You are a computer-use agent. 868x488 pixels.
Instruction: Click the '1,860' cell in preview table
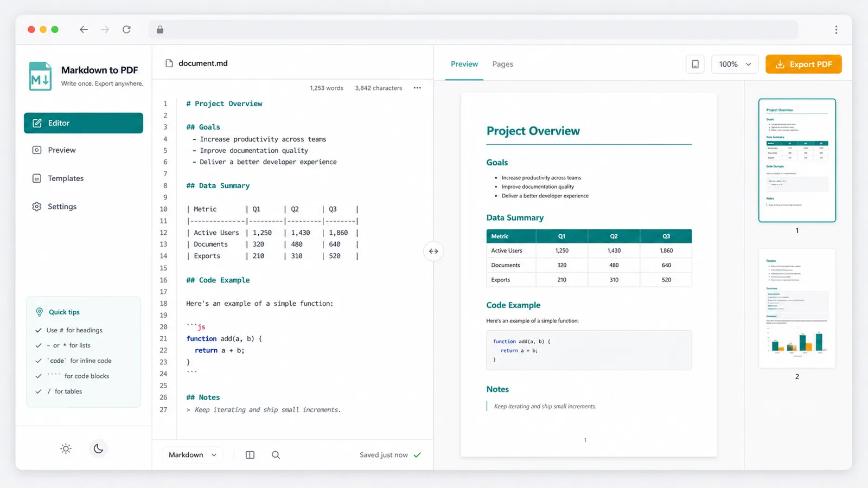[666, 251]
